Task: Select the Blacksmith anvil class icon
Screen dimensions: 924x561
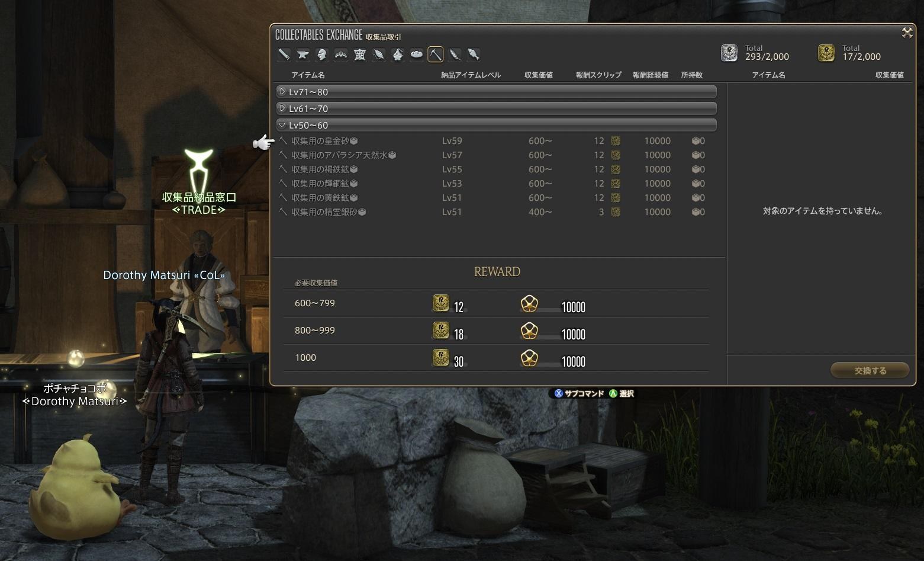Action: tap(303, 55)
